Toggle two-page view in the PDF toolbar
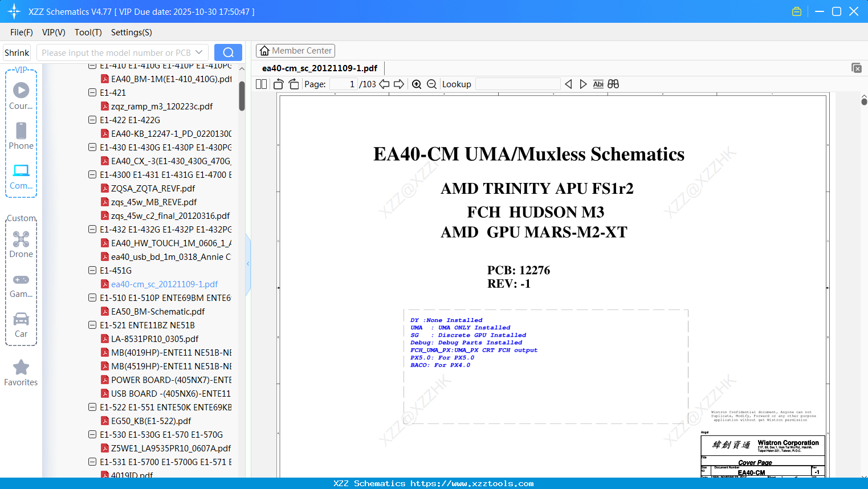The width and height of the screenshot is (868, 489). coord(262,84)
